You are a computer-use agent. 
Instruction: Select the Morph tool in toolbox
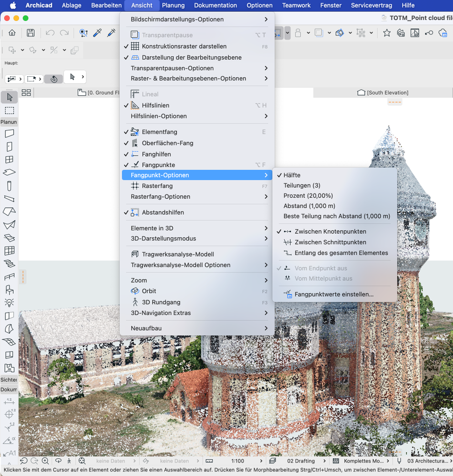[9, 329]
